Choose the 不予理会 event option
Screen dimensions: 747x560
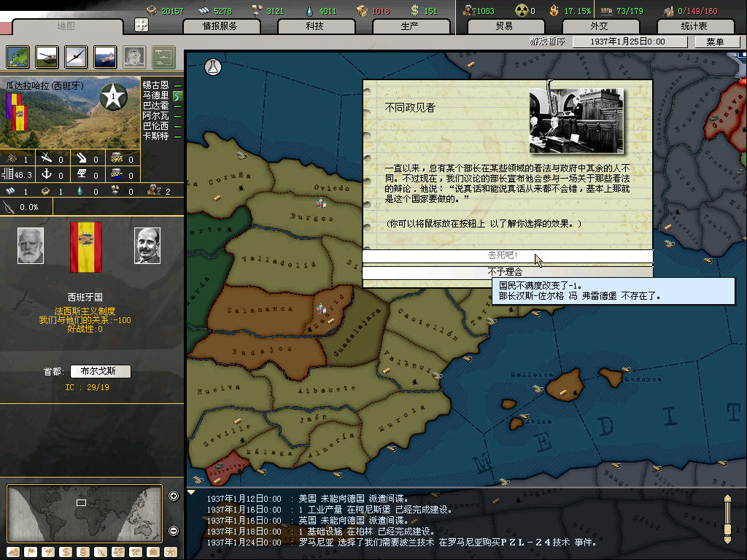(508, 273)
